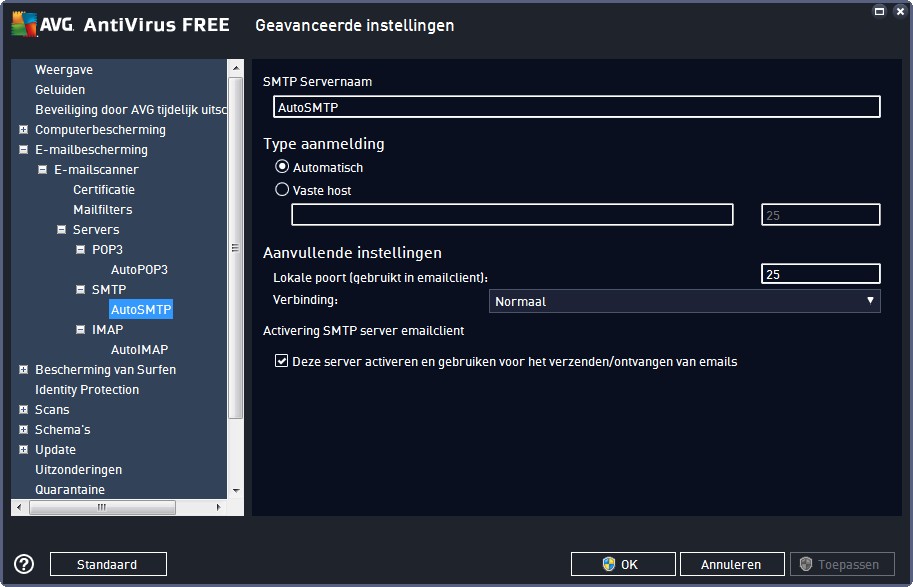Click the Vaste host port field
Image resolution: width=913 pixels, height=587 pixels.
[820, 215]
